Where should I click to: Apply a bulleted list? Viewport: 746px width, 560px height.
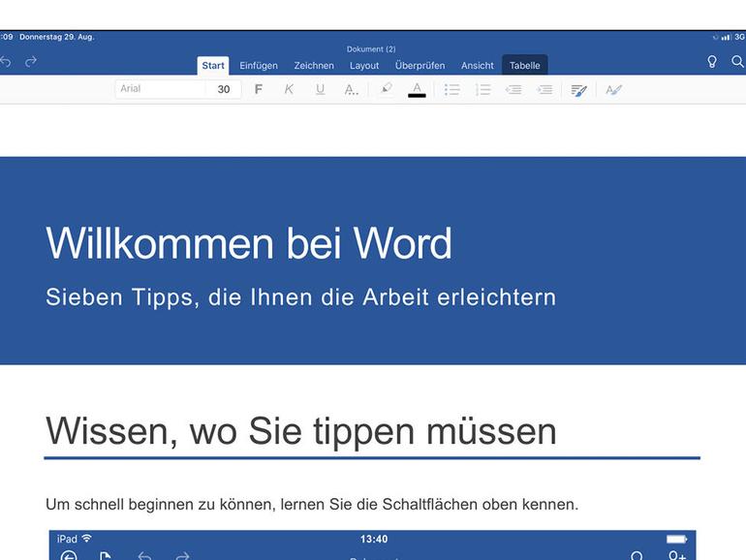click(452, 89)
